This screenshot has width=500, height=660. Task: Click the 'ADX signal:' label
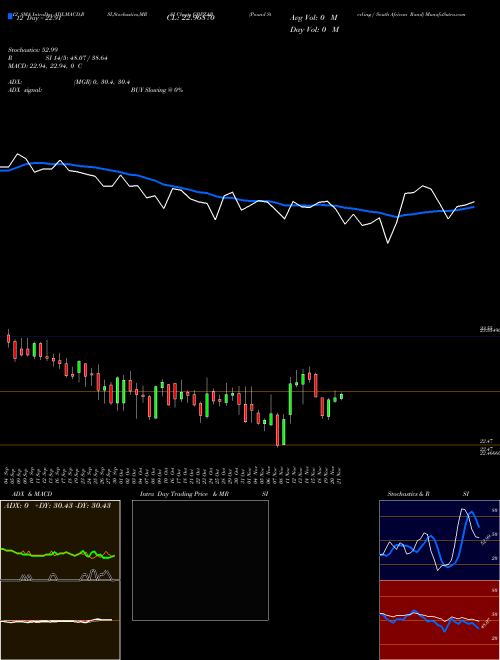[x=25, y=90]
